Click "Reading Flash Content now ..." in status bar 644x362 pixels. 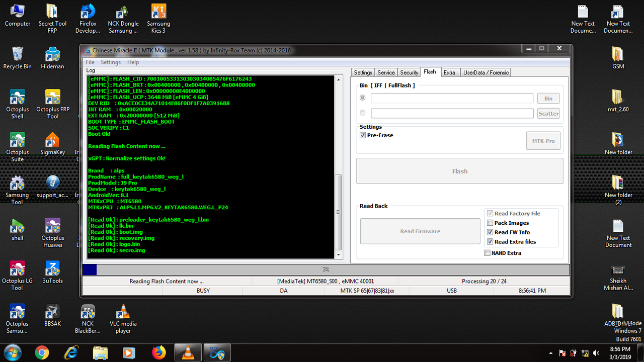[x=167, y=281]
